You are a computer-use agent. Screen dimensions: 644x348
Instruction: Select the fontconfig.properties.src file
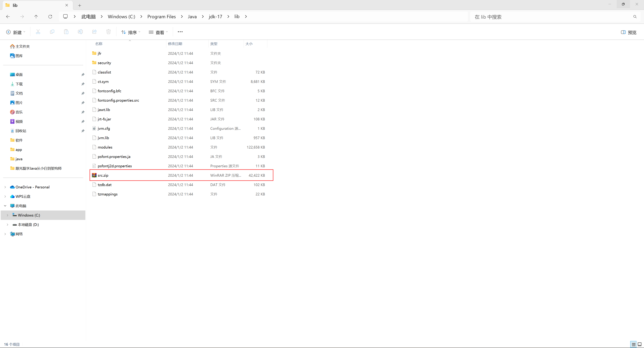(x=118, y=100)
